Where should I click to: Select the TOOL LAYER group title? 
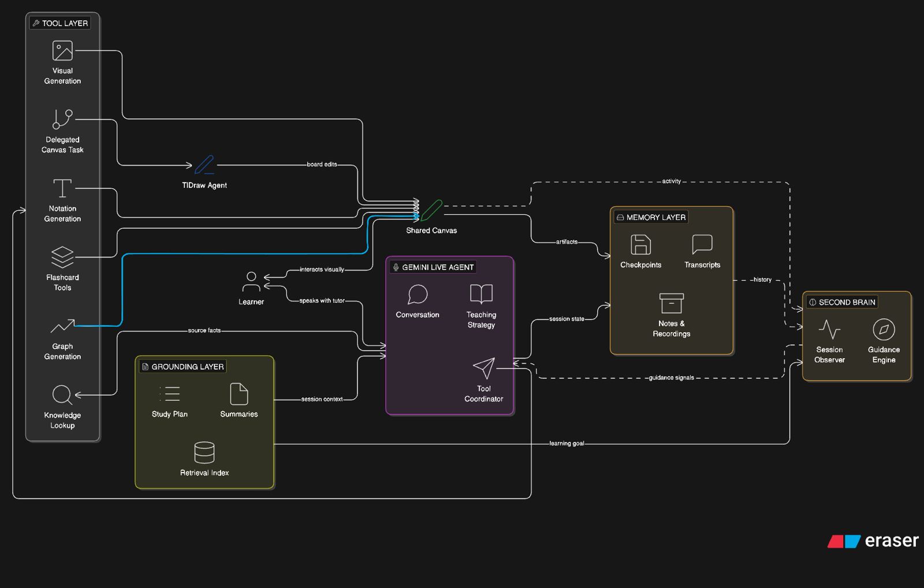tap(65, 23)
